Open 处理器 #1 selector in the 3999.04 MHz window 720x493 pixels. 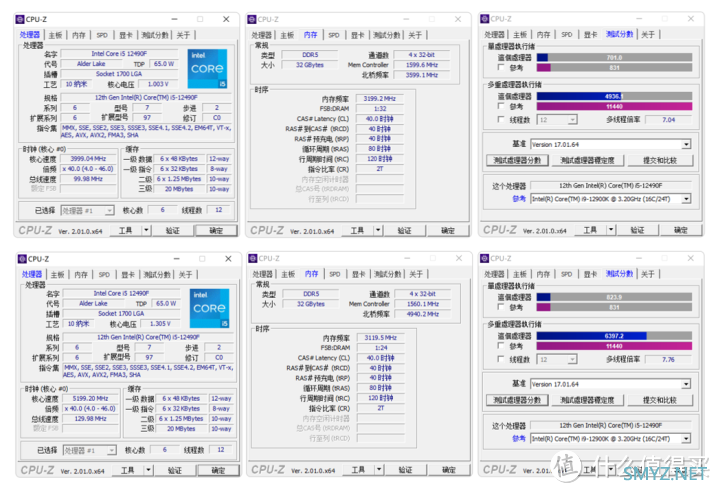[87, 211]
